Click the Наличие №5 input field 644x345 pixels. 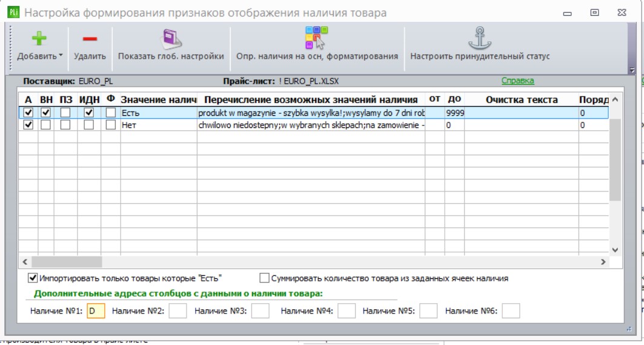(x=428, y=311)
